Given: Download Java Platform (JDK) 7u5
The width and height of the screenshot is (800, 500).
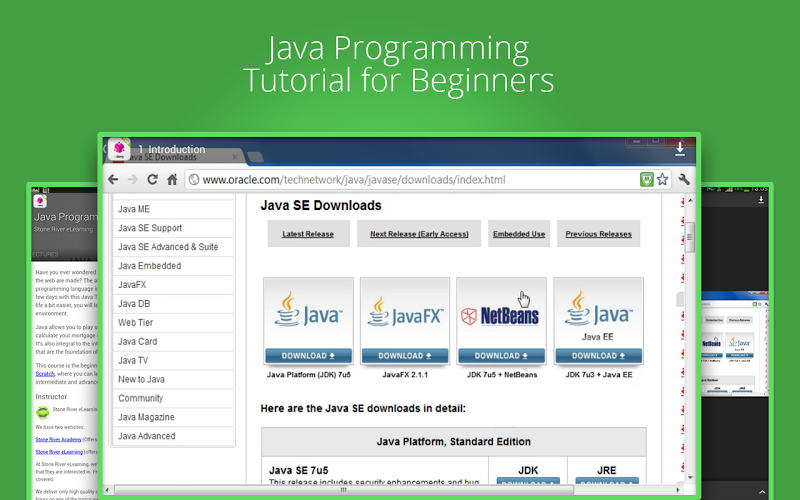Looking at the screenshot, I should pos(308,356).
